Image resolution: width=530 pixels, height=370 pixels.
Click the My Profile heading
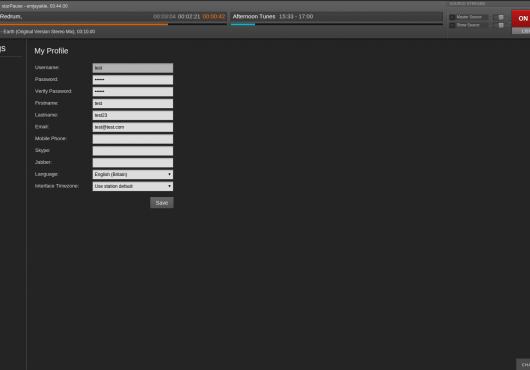51,51
